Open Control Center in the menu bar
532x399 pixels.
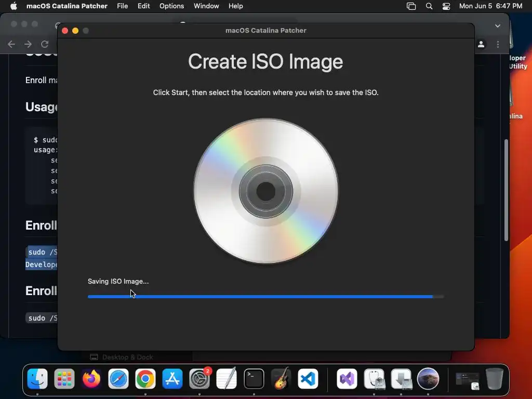tap(446, 6)
